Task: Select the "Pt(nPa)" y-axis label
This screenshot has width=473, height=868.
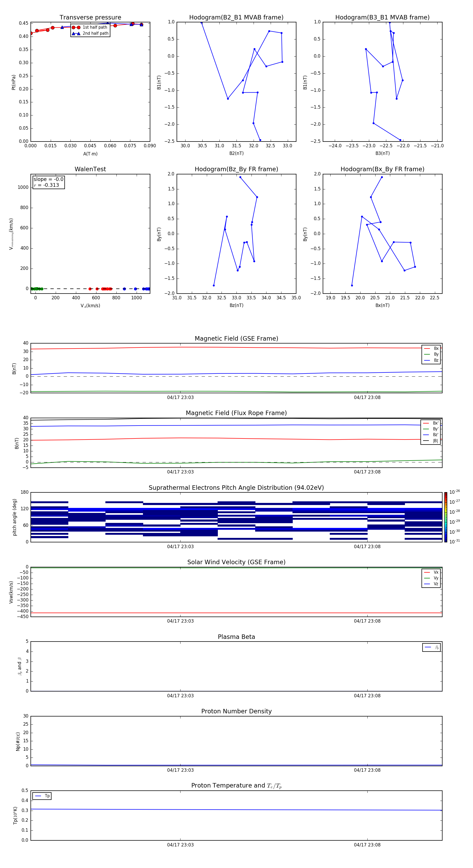Action: [x=14, y=82]
